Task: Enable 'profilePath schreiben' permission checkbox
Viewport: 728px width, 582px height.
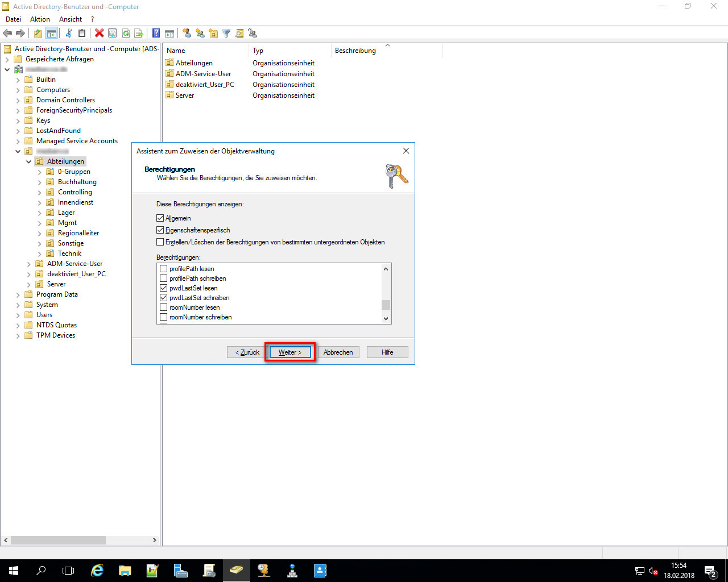Action: pyautogui.click(x=164, y=278)
